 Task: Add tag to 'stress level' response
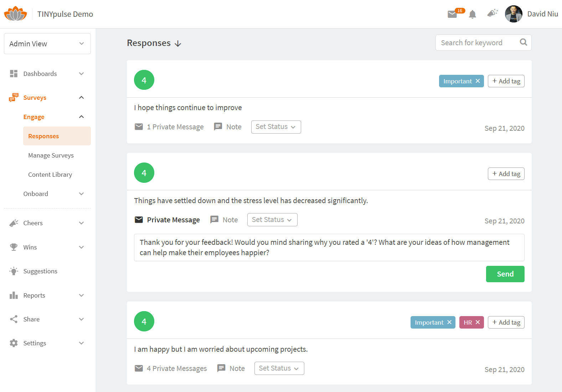(x=506, y=174)
